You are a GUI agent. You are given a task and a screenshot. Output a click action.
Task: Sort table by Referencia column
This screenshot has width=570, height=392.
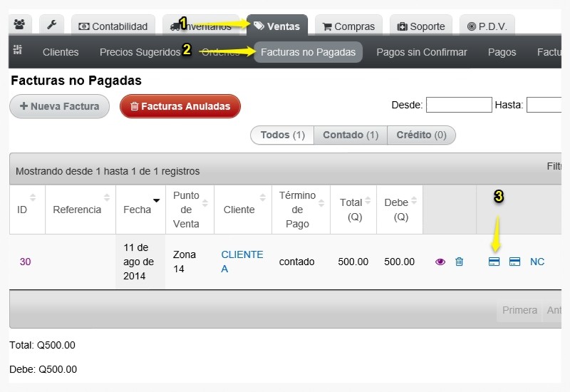(81, 210)
